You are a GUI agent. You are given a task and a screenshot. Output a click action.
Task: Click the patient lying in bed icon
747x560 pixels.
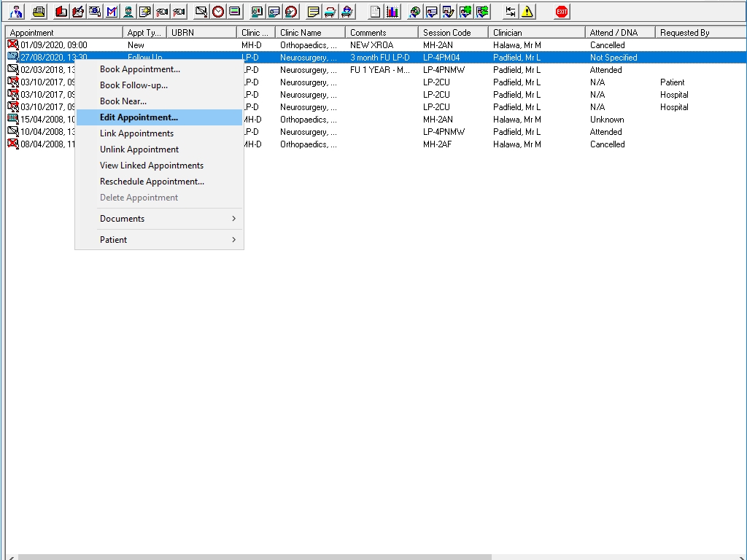(347, 12)
